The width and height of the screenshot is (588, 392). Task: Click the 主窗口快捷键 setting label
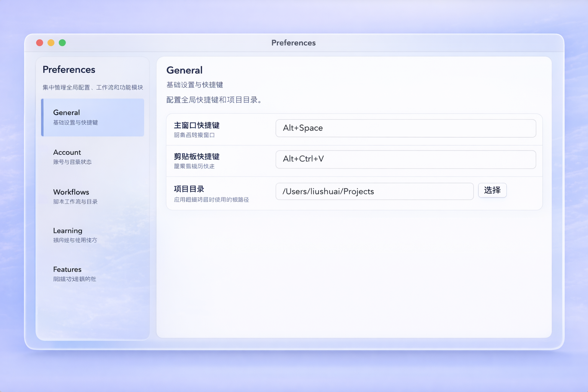196,126
